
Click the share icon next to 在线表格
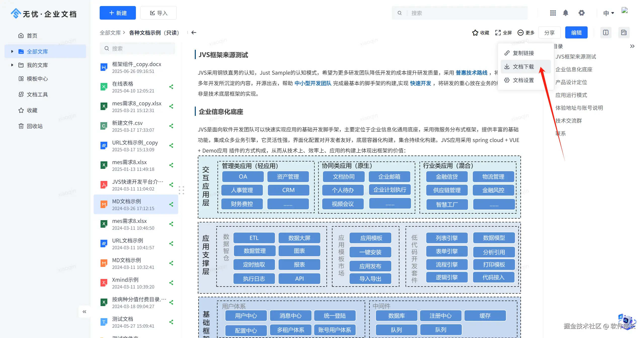point(171,87)
